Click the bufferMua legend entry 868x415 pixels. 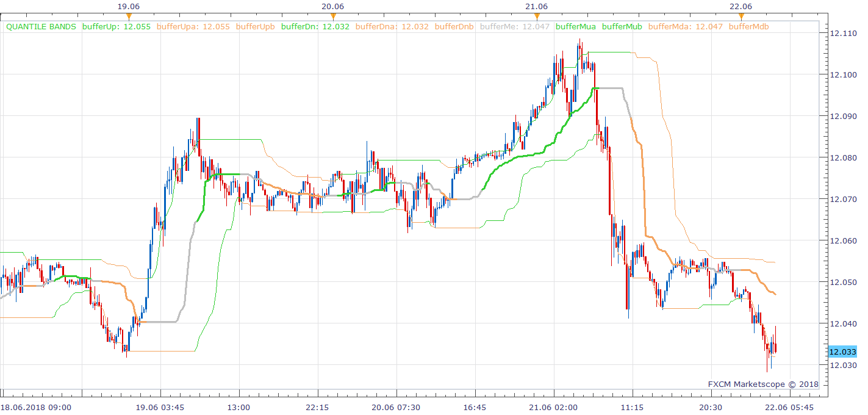pyautogui.click(x=576, y=27)
